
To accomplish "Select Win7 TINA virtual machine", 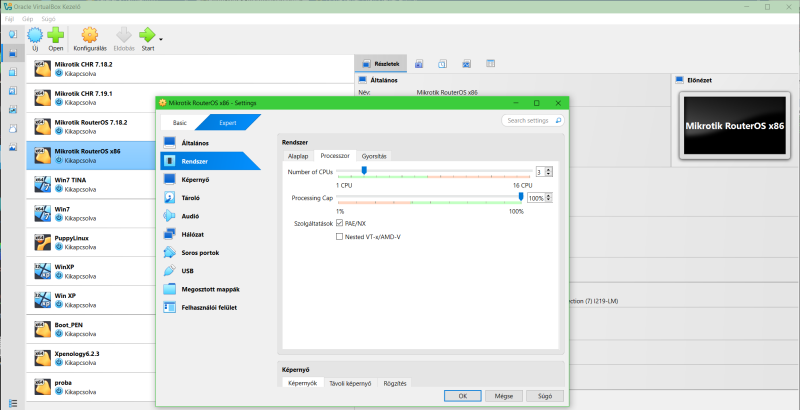I will click(x=92, y=185).
